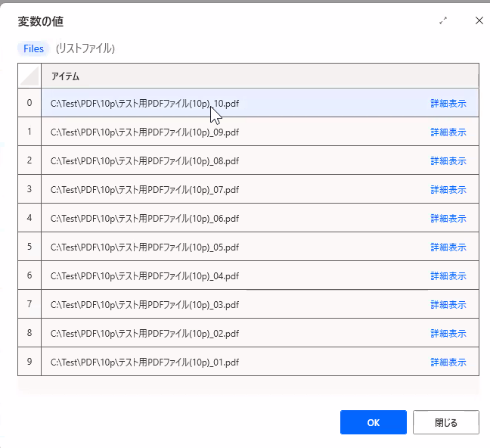This screenshot has height=448, width=490.
Task: Click the expand dialog arrows icon
Action: [443, 20]
